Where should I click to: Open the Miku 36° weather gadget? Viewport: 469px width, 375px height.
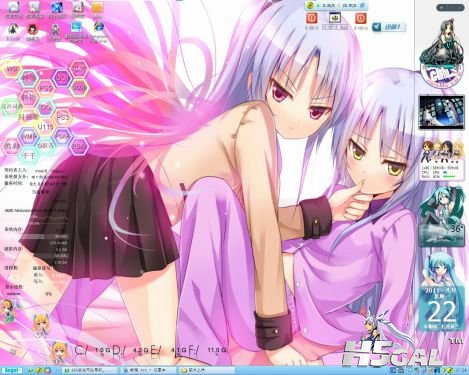pyautogui.click(x=442, y=217)
